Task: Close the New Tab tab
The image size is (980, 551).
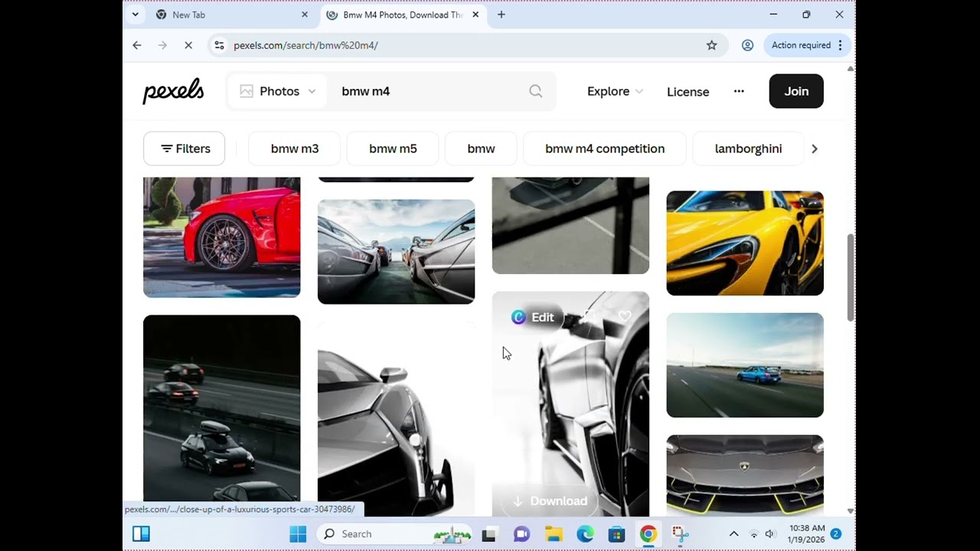Action: pyautogui.click(x=305, y=15)
